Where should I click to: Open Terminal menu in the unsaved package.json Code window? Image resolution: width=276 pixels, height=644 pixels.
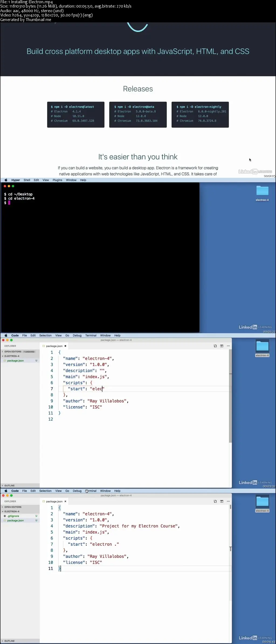point(91,335)
